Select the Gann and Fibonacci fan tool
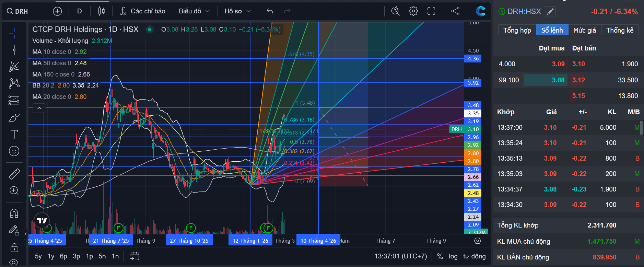This screenshot has width=644, height=267. tap(14, 67)
